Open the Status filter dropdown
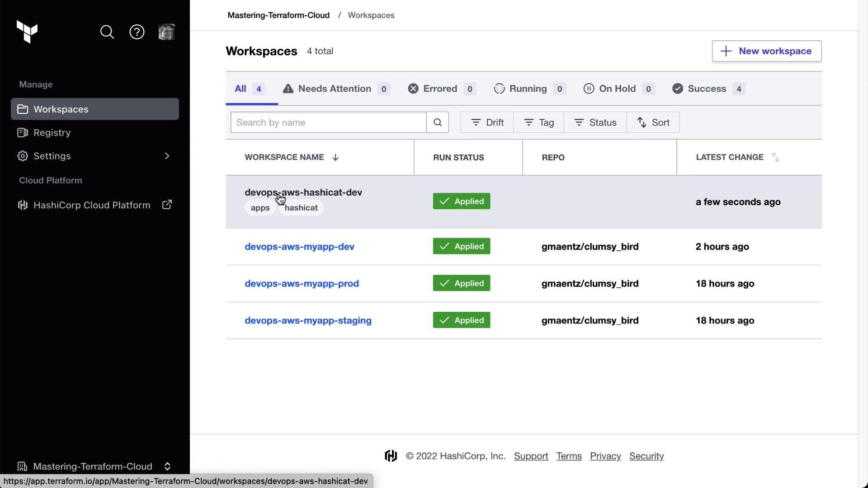The height and width of the screenshot is (488, 868). pos(595,122)
